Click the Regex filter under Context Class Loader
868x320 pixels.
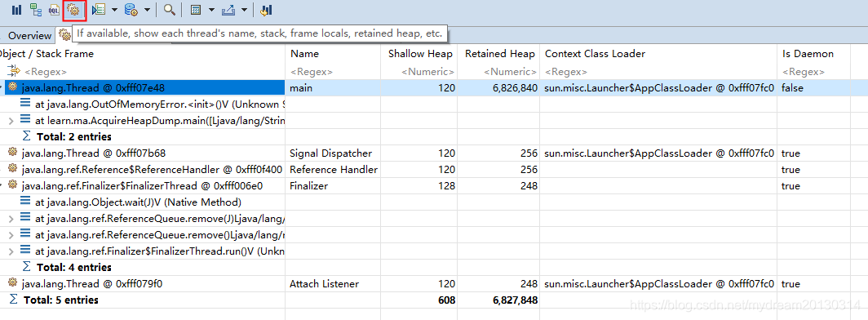[x=566, y=72]
